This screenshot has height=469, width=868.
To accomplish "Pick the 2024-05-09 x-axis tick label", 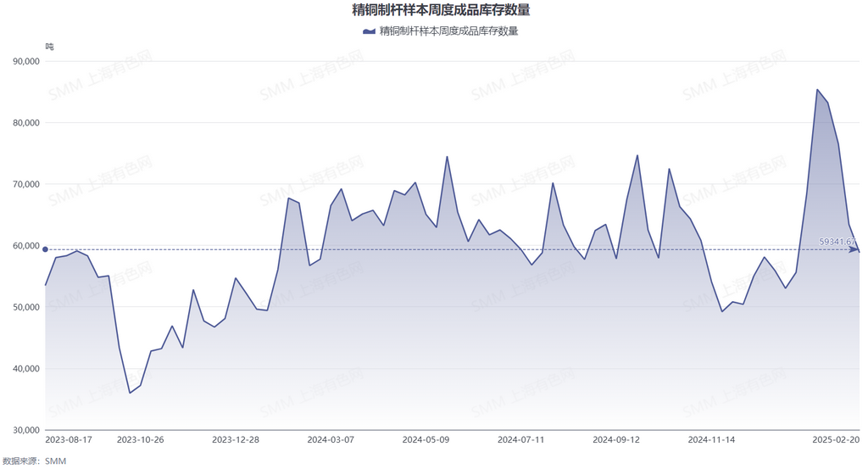I will click(x=426, y=440).
